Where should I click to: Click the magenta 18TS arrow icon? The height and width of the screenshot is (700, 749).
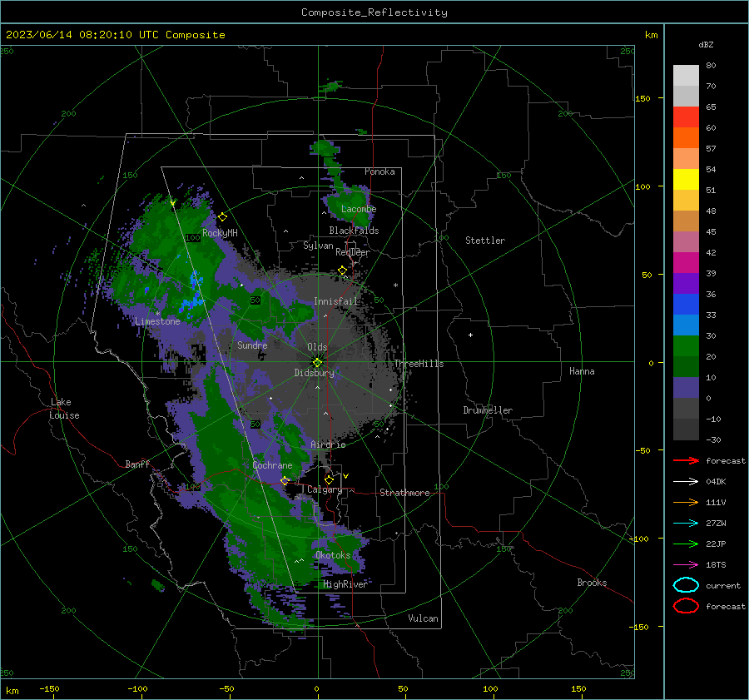686,565
